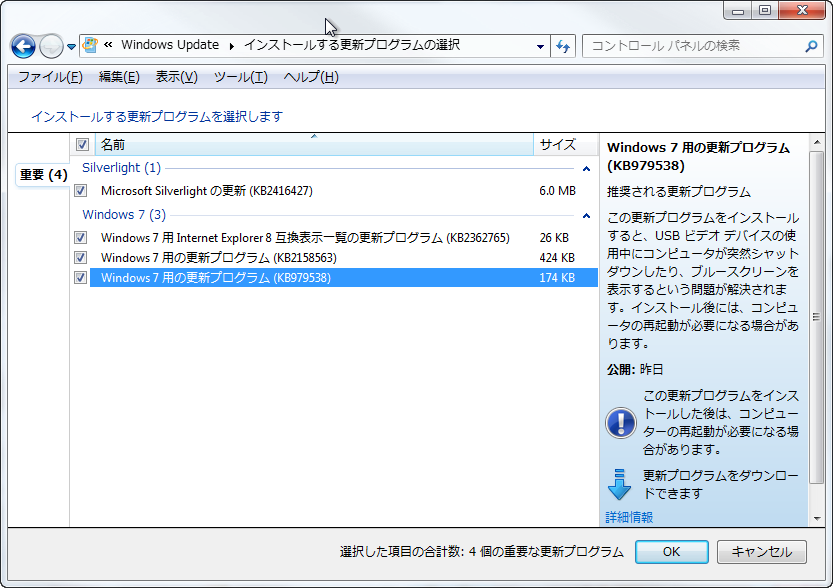Uncheck the KB2362765 Internet Explorer 8 update
833x588 pixels.
pyautogui.click(x=81, y=238)
